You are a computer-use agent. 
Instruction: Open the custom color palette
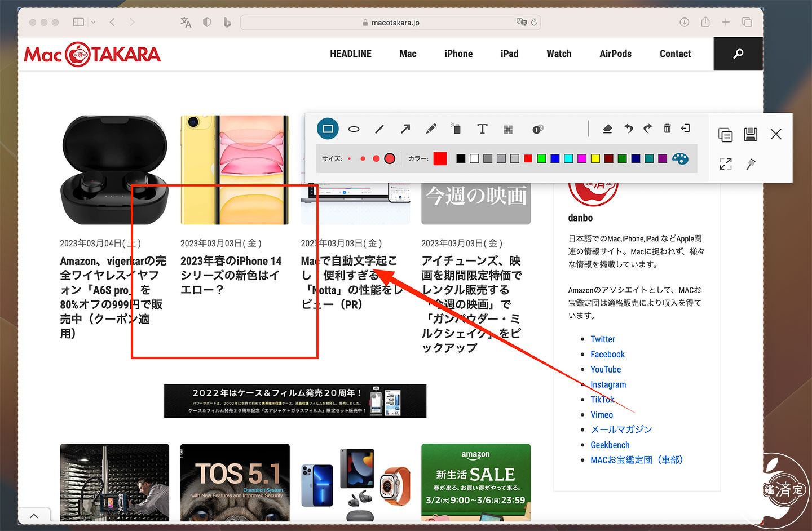[x=681, y=158]
